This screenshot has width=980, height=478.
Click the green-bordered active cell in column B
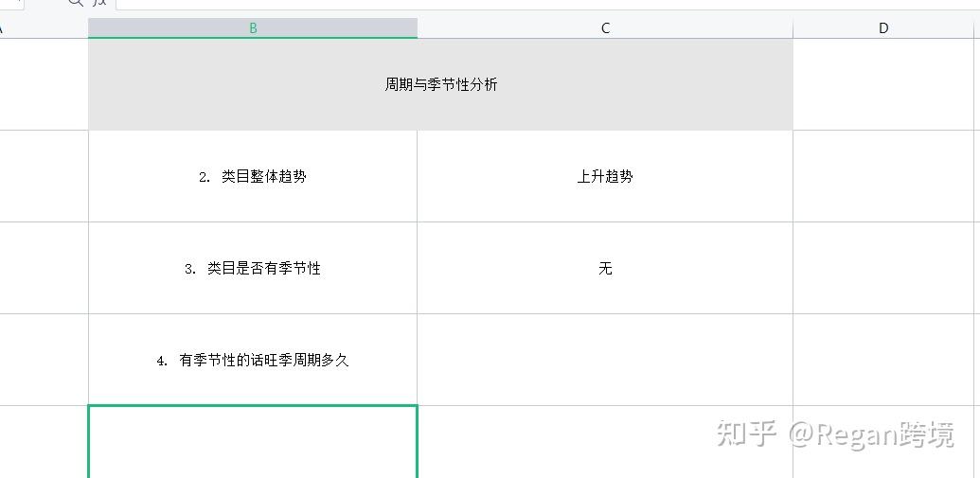[253, 442]
